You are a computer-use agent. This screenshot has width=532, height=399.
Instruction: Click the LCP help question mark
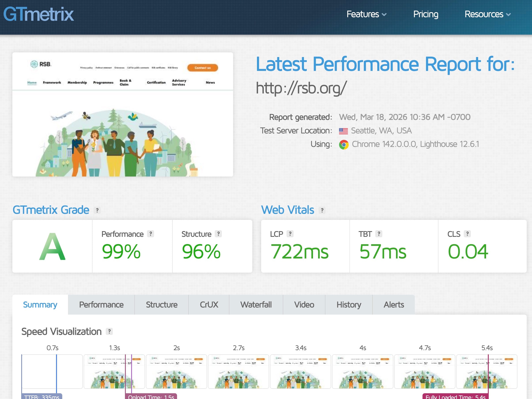coord(290,234)
